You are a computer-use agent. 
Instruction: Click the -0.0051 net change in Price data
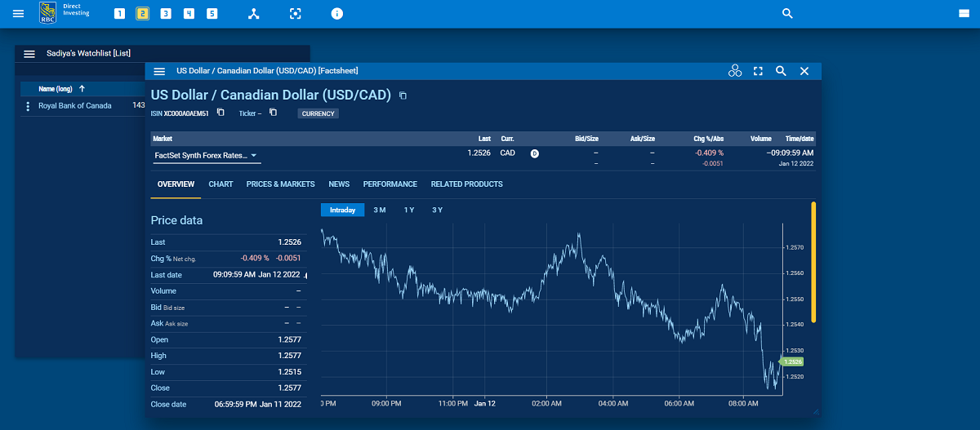tap(288, 258)
